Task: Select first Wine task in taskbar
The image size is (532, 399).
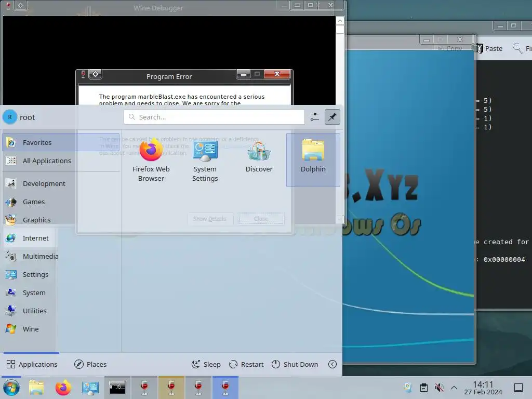Action: pyautogui.click(x=144, y=388)
